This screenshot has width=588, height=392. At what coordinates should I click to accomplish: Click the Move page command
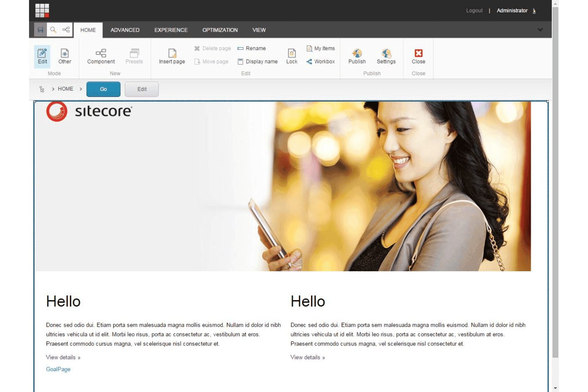pyautogui.click(x=211, y=62)
